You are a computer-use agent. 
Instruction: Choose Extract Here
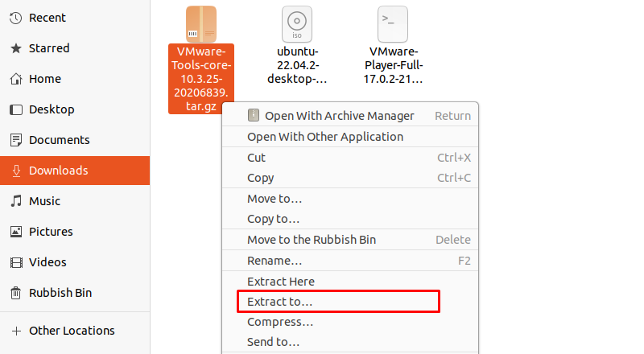click(x=350, y=282)
